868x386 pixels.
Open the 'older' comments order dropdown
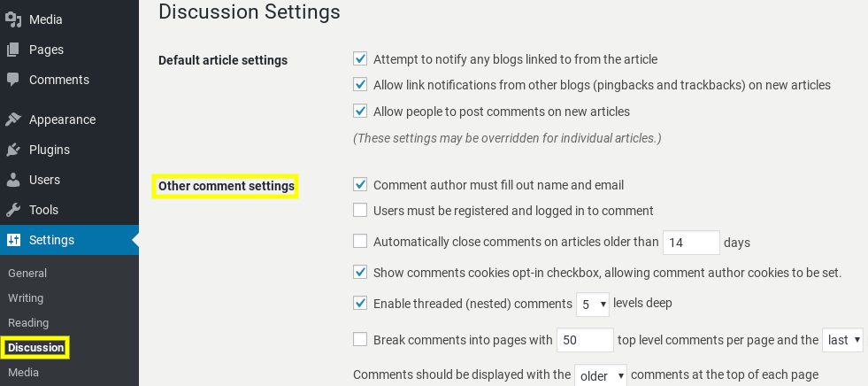601,375
